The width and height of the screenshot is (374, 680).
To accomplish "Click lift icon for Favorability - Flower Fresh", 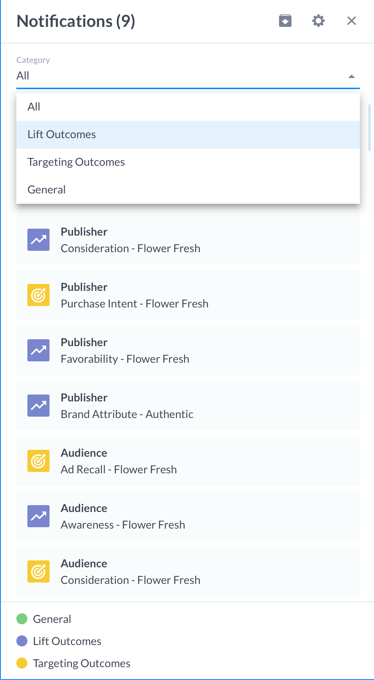I will (38, 350).
